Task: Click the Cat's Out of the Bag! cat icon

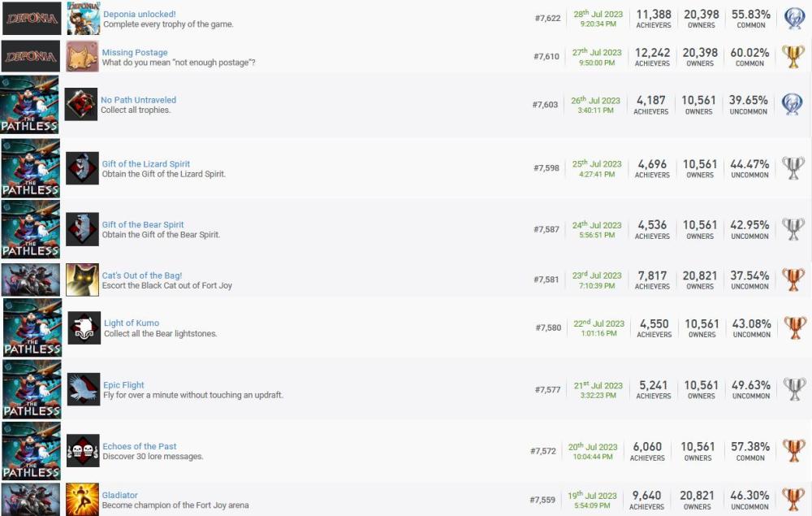Action: (x=82, y=280)
